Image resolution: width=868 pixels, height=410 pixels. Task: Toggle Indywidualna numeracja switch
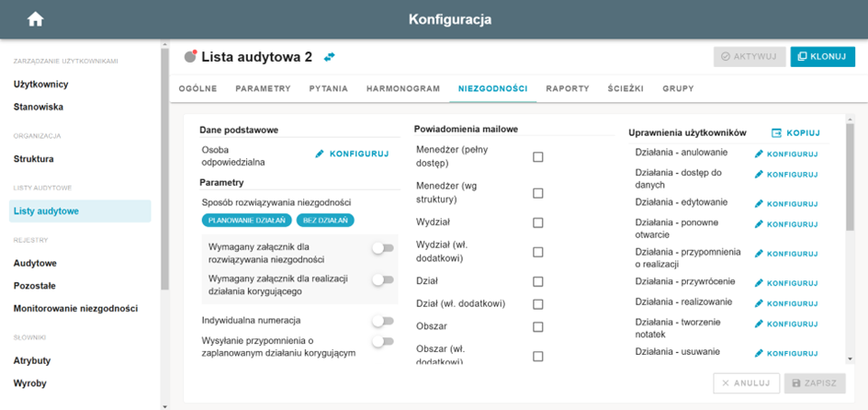coord(382,321)
